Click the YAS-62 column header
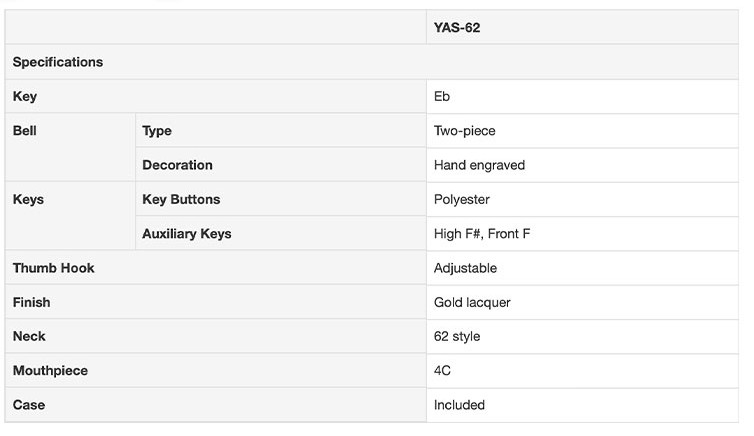Screen dimensions: 754x436 [457, 28]
